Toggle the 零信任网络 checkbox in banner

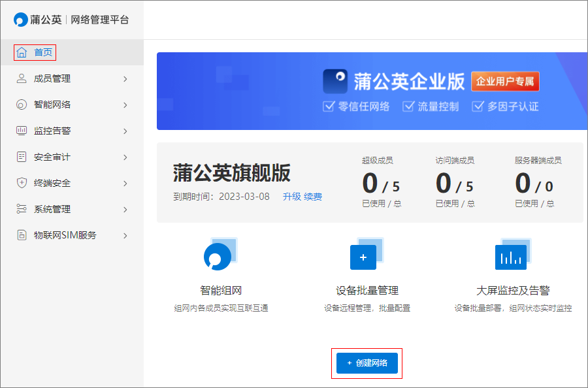click(329, 106)
